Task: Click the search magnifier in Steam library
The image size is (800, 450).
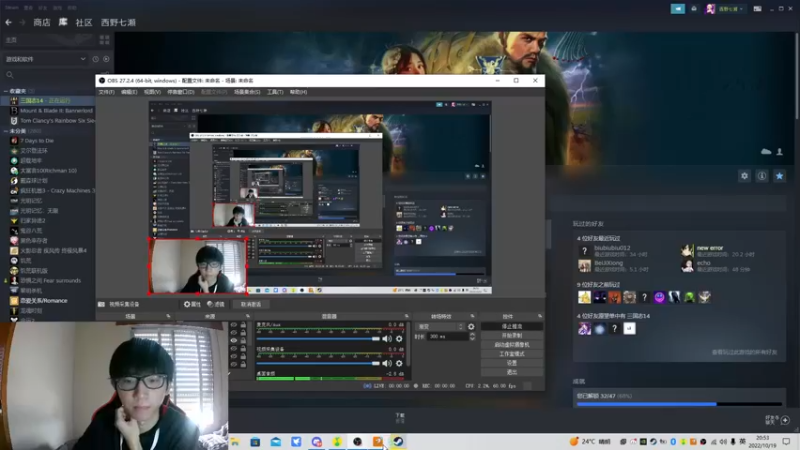Action: coord(10,75)
